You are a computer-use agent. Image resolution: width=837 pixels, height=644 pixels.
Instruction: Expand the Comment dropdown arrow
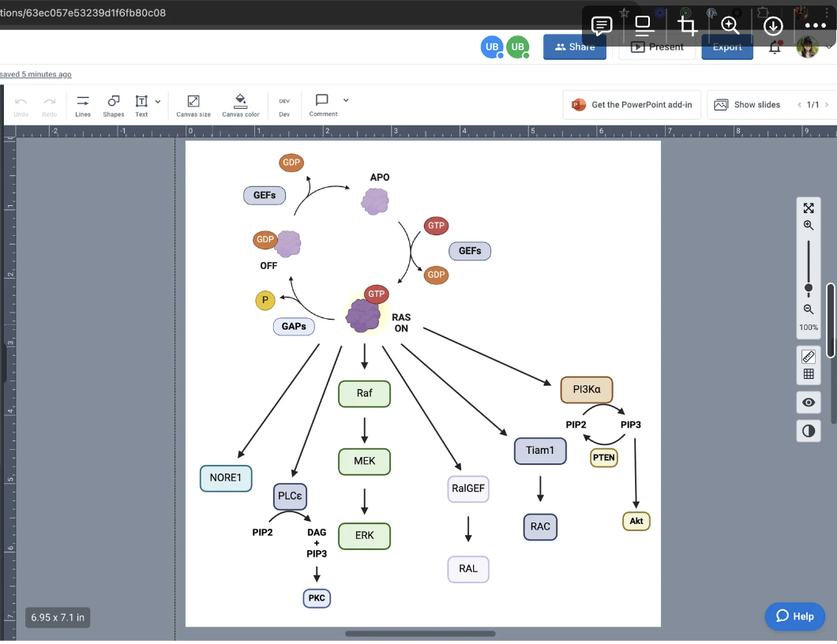click(x=346, y=100)
